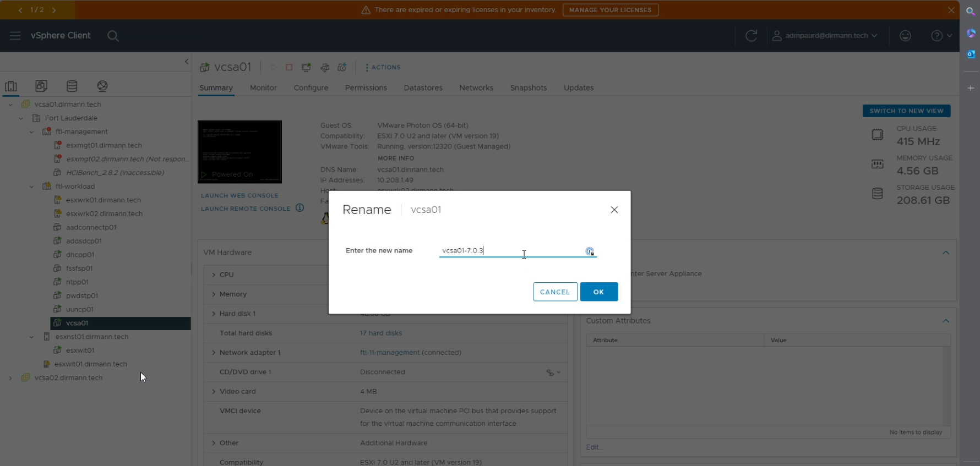Screen dimensions: 980x466
Task: Open the Monitor tab
Action: [x=263, y=88]
